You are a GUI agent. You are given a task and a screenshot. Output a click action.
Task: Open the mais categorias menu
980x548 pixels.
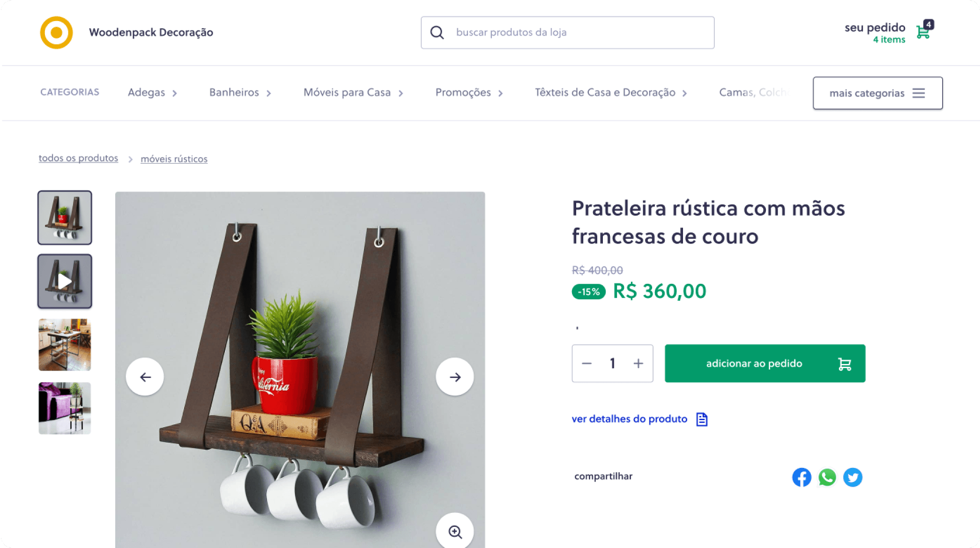(877, 93)
